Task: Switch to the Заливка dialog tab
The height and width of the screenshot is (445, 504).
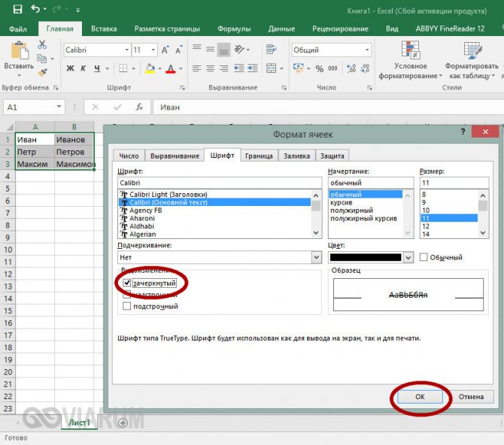Action: tap(296, 156)
